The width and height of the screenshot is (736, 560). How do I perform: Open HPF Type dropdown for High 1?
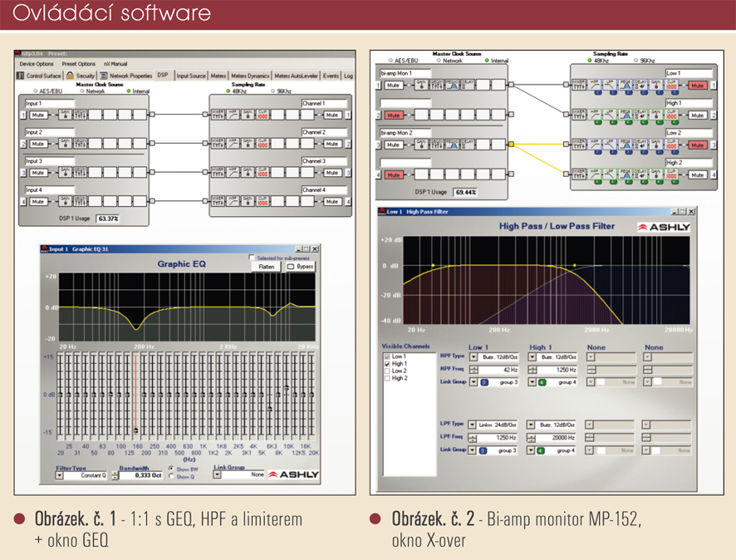pos(532,356)
